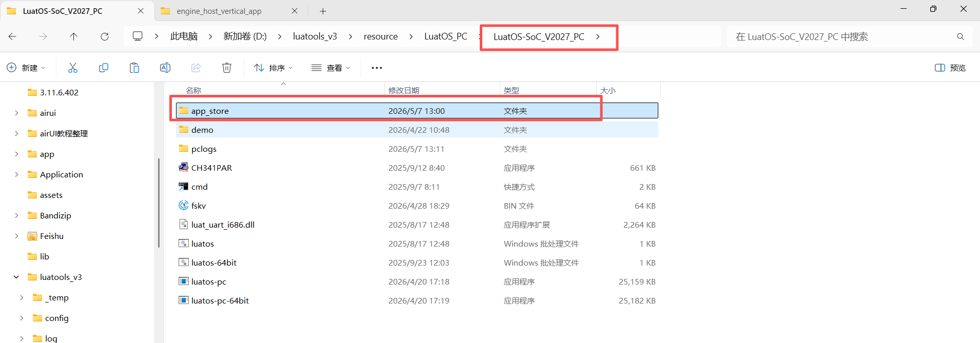Select the luatos batch file icon

coord(183,244)
